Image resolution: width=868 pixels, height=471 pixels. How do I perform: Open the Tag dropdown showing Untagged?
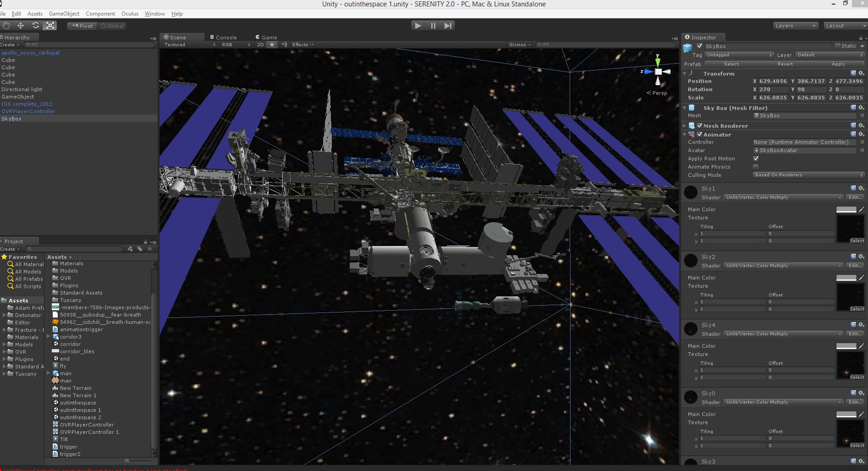(739, 55)
